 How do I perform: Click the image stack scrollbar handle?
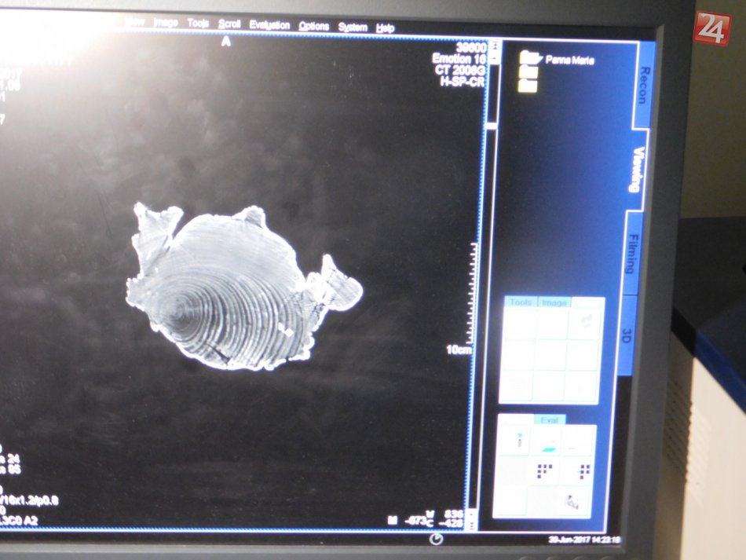tap(492, 124)
